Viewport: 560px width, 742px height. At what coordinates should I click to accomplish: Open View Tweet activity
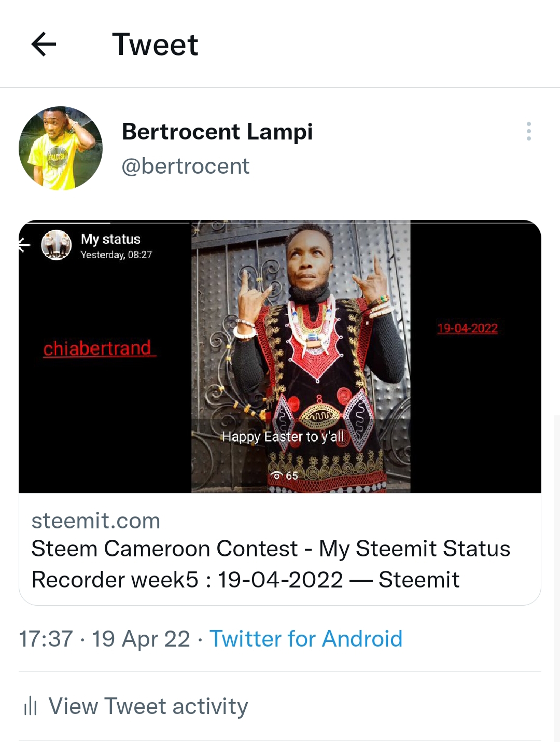[x=148, y=706]
